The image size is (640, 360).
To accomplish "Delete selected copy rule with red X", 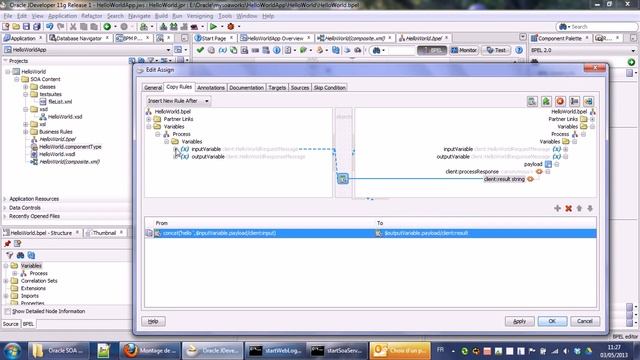I will [x=568, y=208].
